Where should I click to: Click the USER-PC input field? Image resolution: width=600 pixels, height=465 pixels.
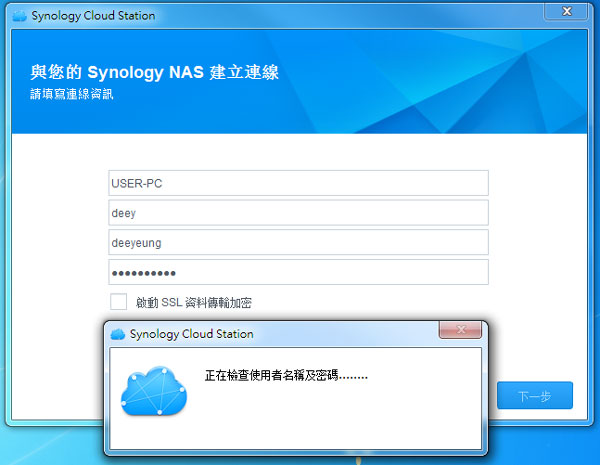(298, 183)
